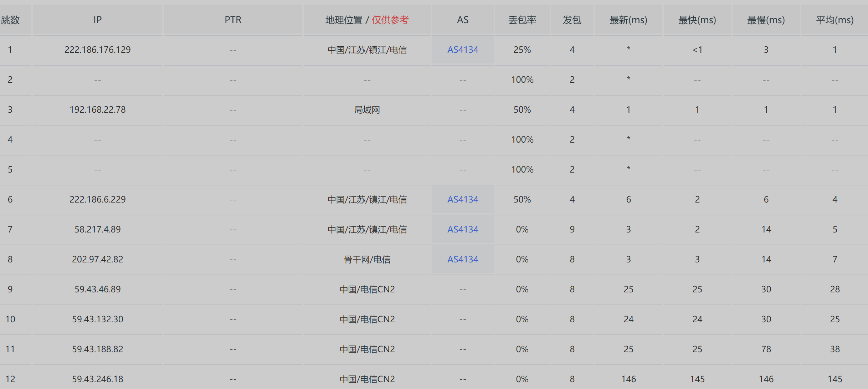Open AS4134 link for 202.97.42.82
The image size is (868, 389).
[462, 259]
